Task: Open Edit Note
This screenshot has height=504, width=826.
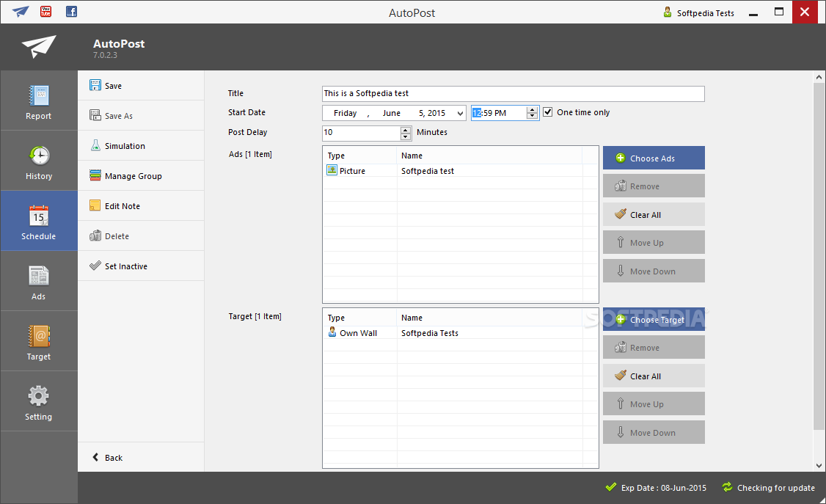Action: click(x=141, y=206)
